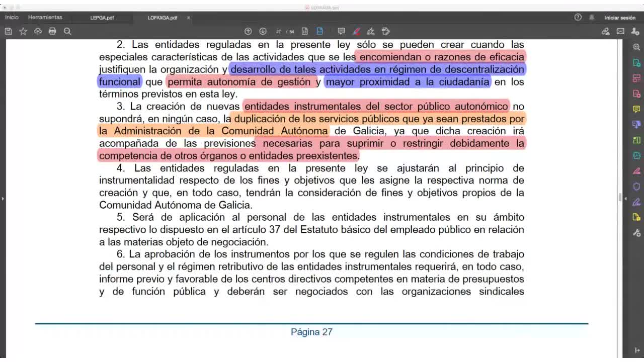Viewport: 644px width, 362px height.
Task: Upload file to cloud icon
Action: [x=38, y=31]
